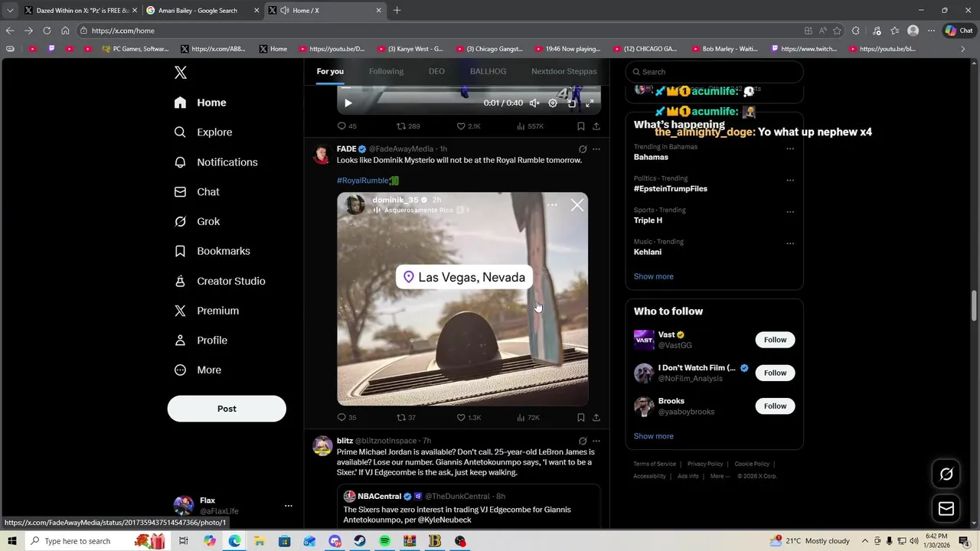The image size is (980, 551).
Task: Open the Las Vegas story image
Action: pyautogui.click(x=462, y=298)
